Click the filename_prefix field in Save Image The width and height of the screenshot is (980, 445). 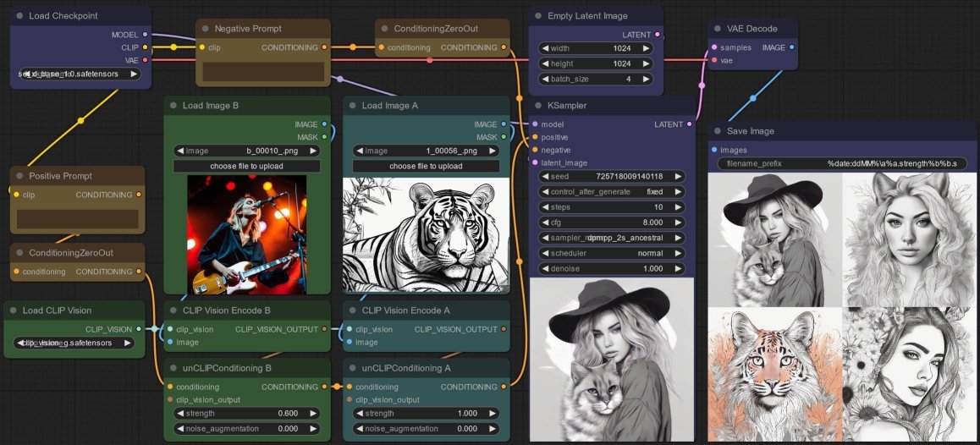click(842, 164)
